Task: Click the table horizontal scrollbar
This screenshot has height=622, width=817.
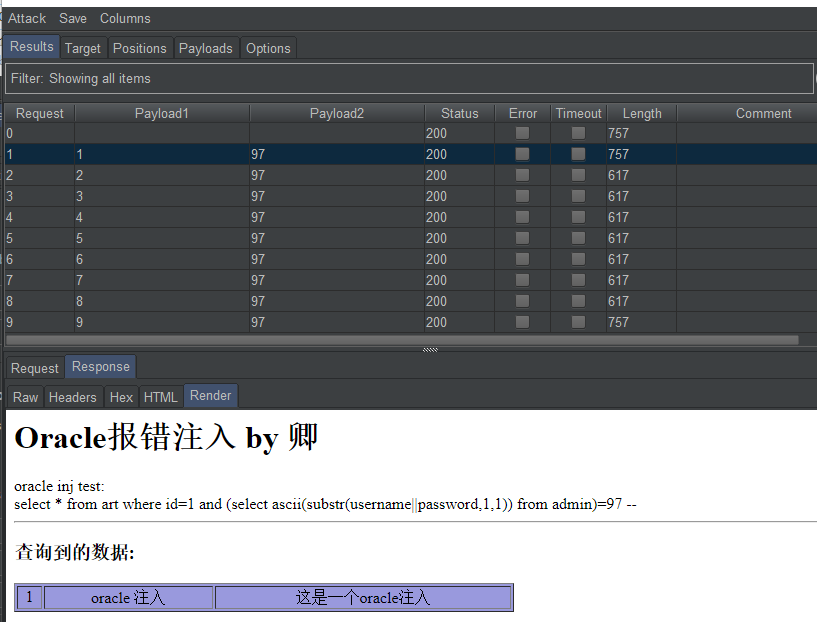Action: tap(402, 340)
